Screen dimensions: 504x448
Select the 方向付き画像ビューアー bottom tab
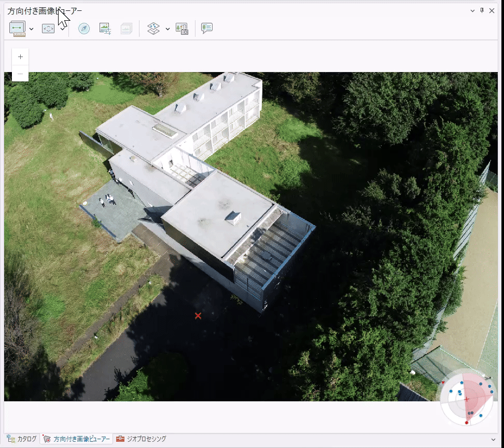coord(76,439)
